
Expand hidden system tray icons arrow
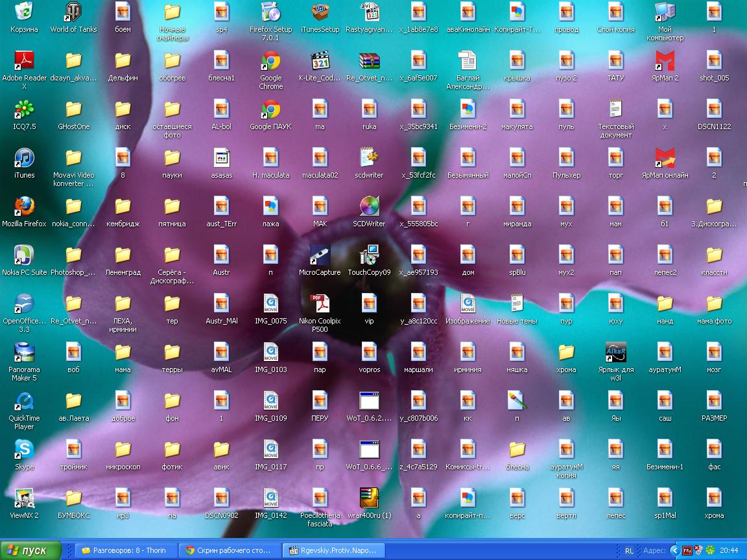(676, 550)
